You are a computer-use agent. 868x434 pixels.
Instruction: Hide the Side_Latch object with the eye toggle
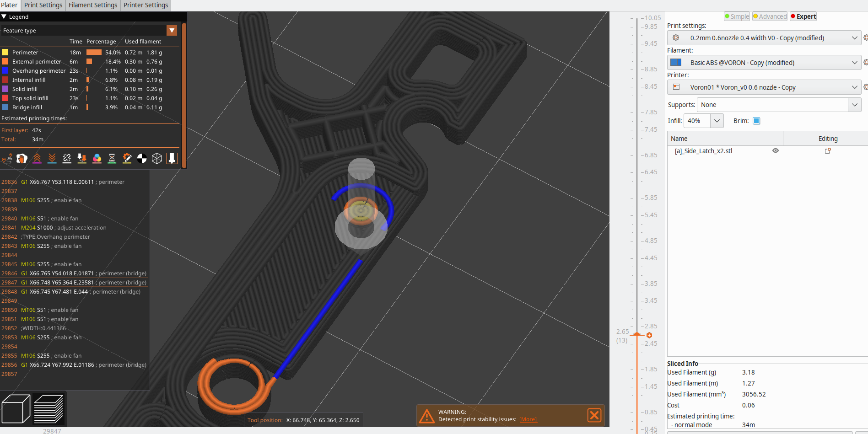[775, 150]
